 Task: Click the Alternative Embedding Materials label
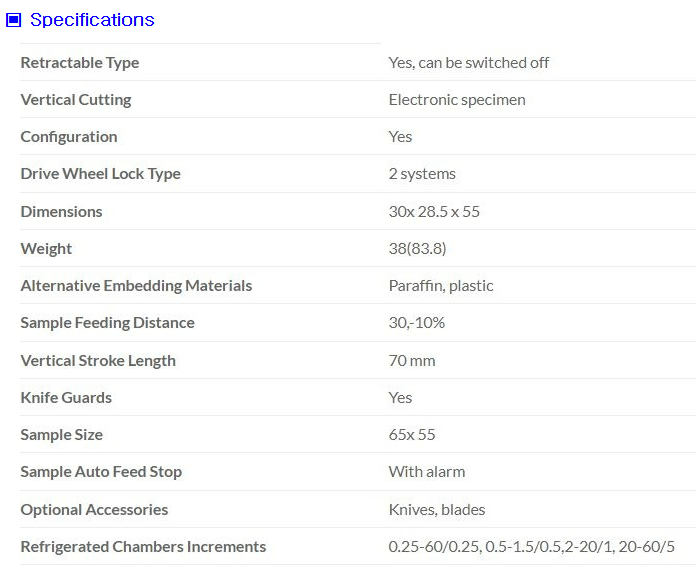point(136,286)
